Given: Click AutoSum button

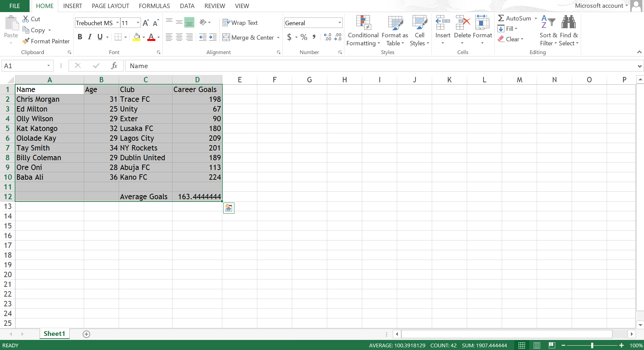Looking at the screenshot, I should [x=515, y=18].
